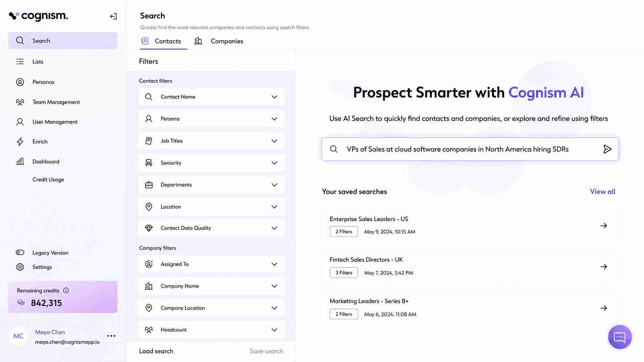644x362 pixels.
Task: Open the chat support bubble icon
Action: point(620,337)
